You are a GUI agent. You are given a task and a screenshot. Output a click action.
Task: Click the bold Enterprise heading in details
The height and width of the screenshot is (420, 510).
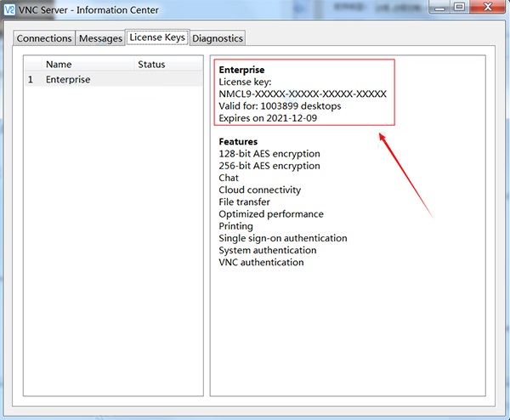point(241,70)
